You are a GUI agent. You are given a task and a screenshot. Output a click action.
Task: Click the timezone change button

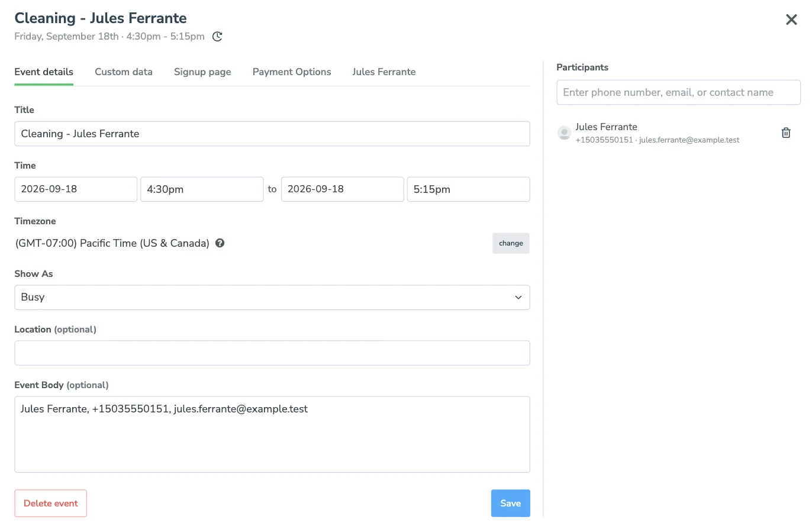[x=511, y=243]
